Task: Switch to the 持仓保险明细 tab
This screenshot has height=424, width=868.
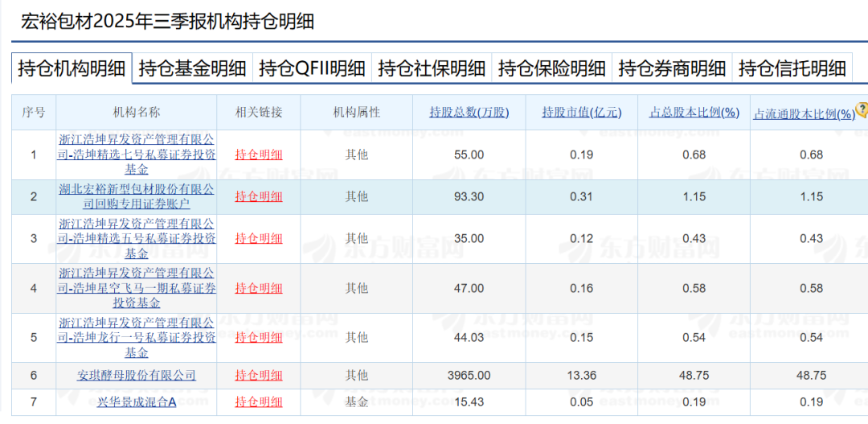Action: (x=551, y=68)
